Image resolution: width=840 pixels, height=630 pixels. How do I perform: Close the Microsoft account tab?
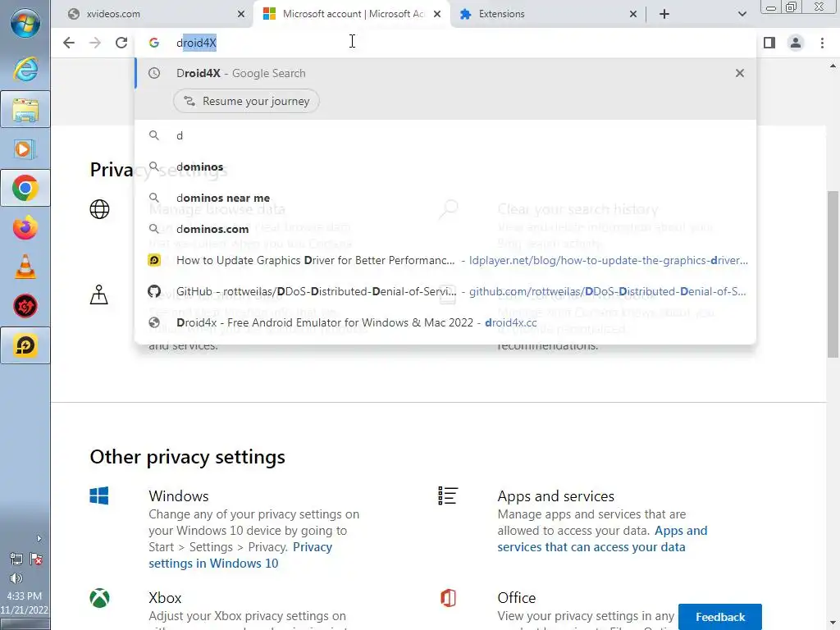(437, 14)
